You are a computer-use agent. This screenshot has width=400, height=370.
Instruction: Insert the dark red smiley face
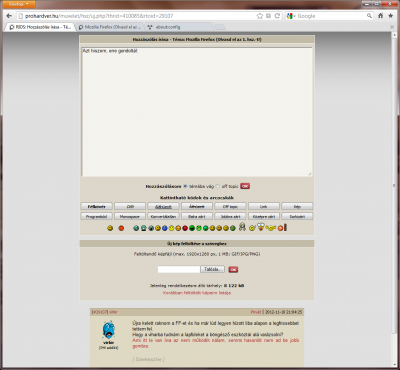coord(185,228)
